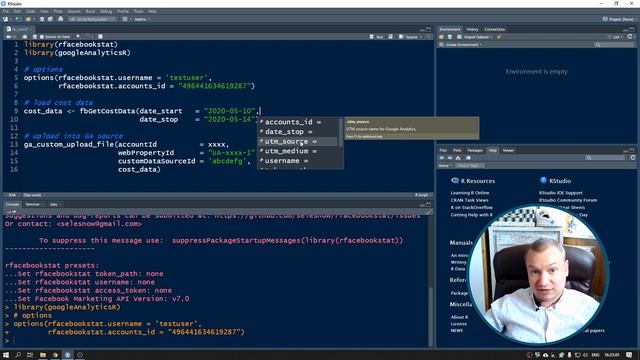Open the Home dropdown in Help pane
The width and height of the screenshot is (640, 360).
point(444,165)
